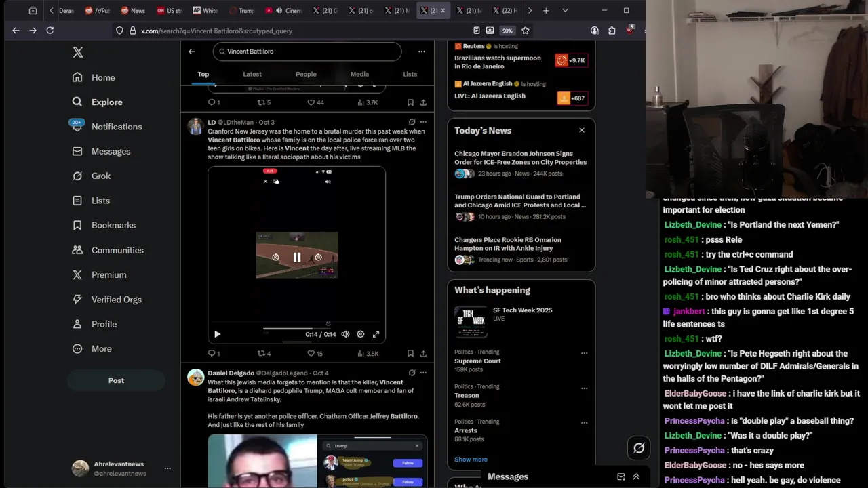Go back with the search page arrow
The width and height of the screenshot is (868, 488).
192,52
